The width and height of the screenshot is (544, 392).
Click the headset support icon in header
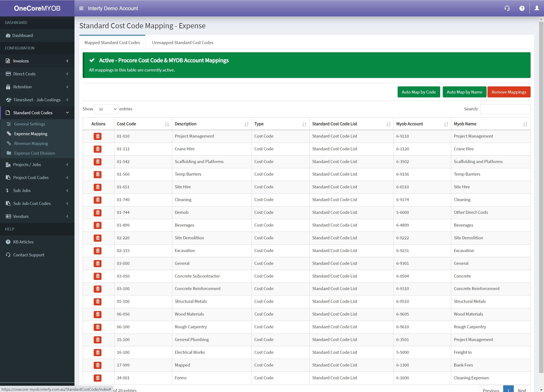pos(507,8)
